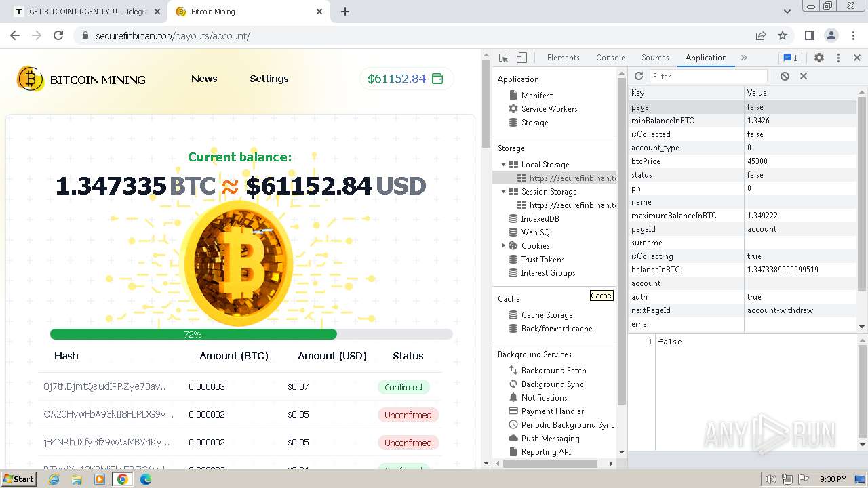Go back to the previous page
868x488 pixels.
tap(15, 35)
